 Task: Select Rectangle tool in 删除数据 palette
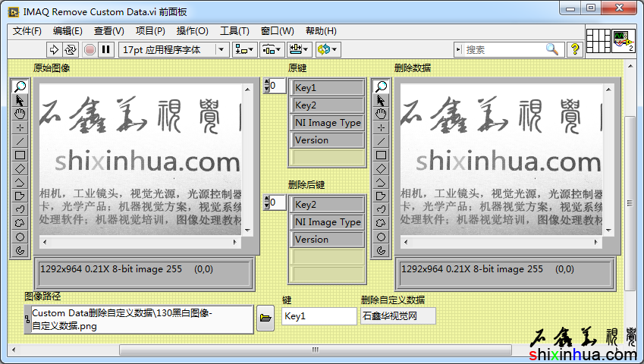(381, 155)
